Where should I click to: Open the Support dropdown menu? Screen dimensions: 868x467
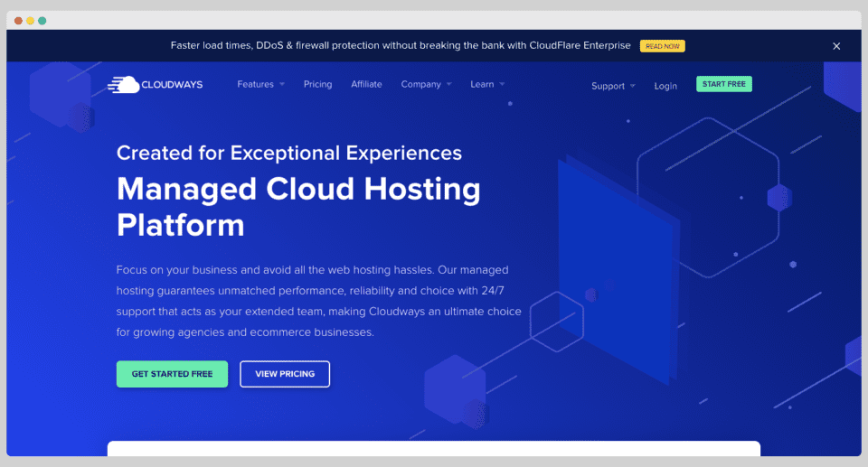tap(613, 86)
